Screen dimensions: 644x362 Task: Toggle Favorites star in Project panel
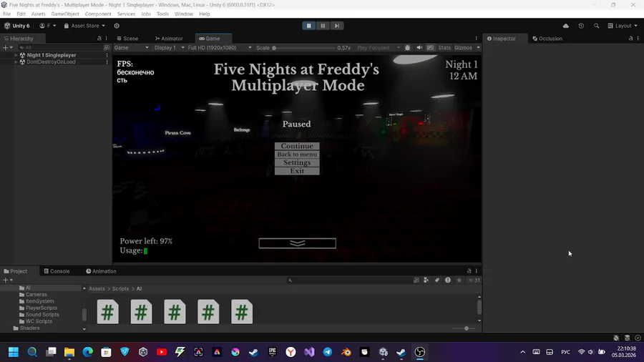pos(459,280)
